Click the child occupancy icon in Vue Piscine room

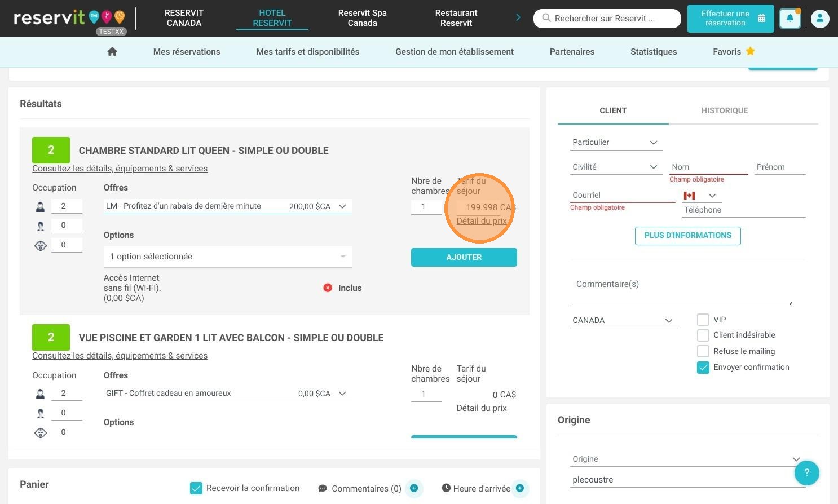tap(40, 413)
